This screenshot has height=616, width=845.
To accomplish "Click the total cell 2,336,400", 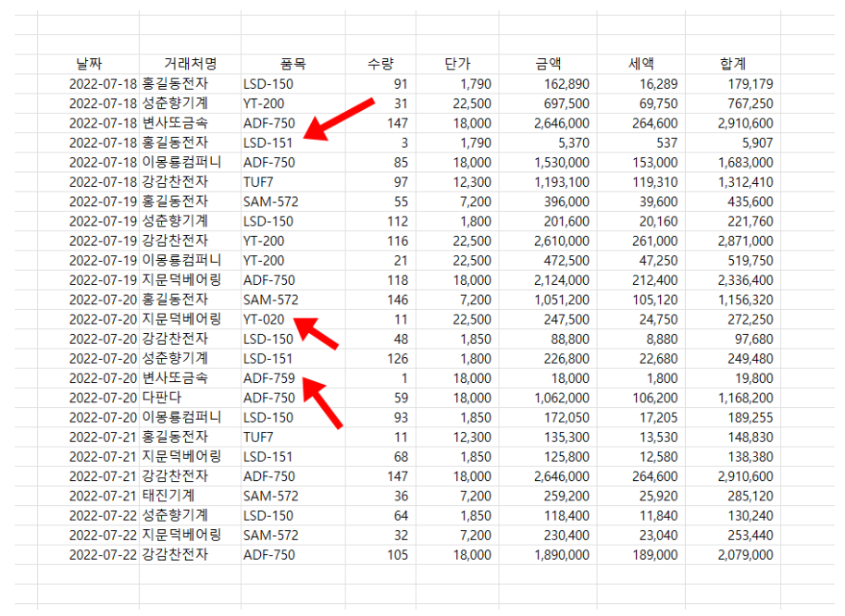I will 733,280.
